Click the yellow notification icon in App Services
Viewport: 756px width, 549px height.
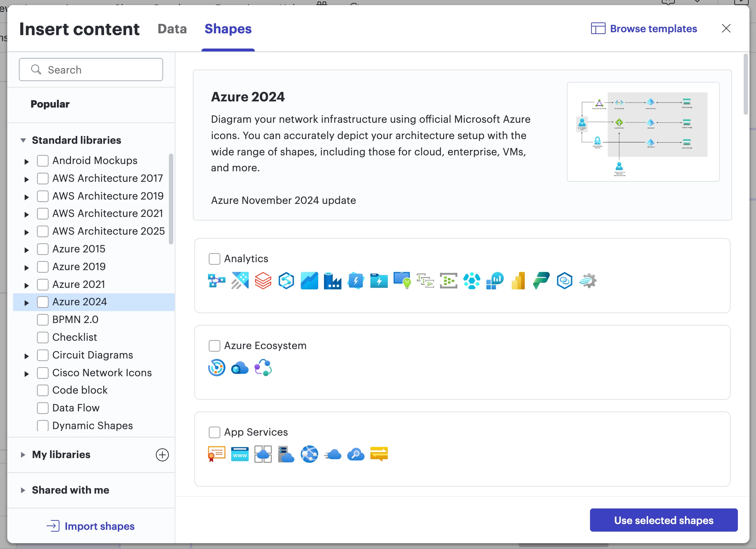coord(379,454)
